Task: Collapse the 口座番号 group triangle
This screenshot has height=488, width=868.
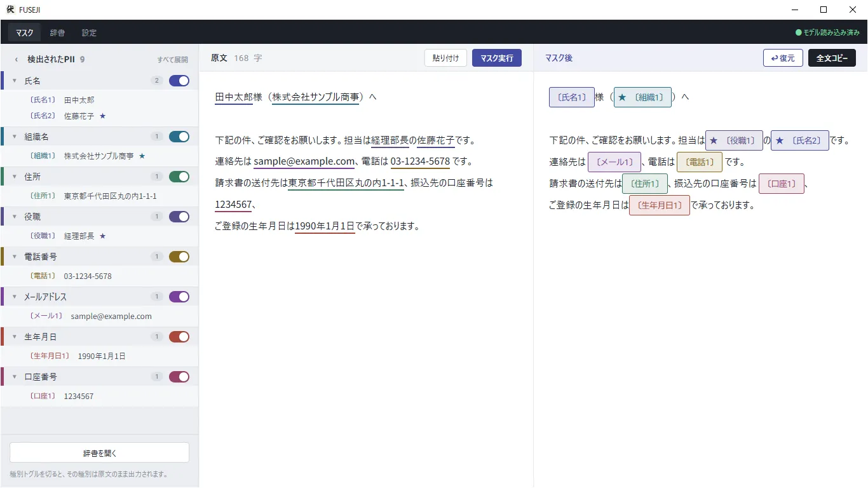Action: click(x=15, y=377)
